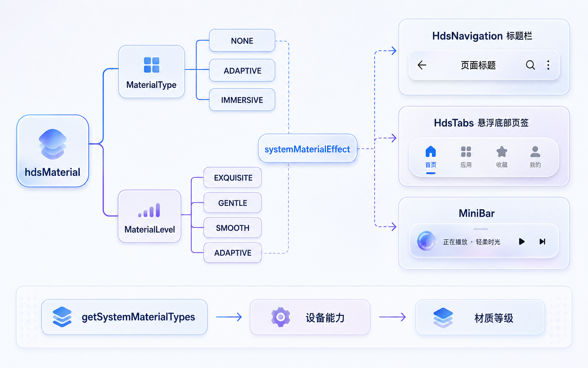Open the 收藏 favorites tab

coord(502,157)
